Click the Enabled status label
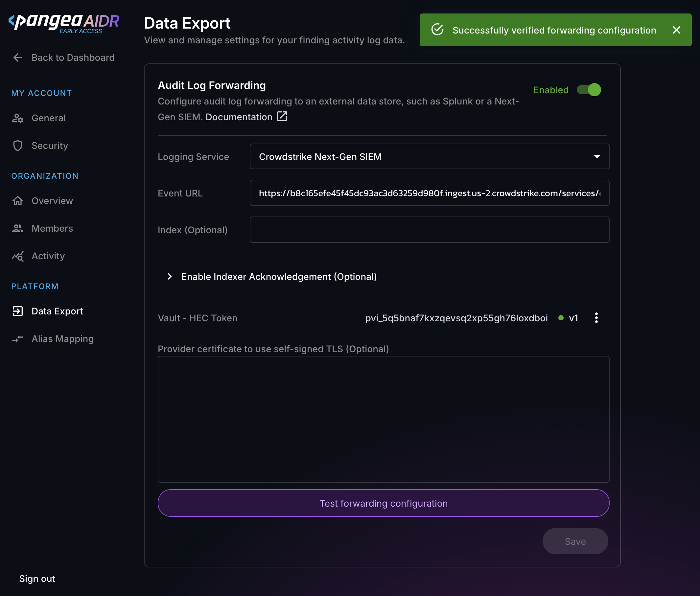The height and width of the screenshot is (596, 700). point(551,90)
